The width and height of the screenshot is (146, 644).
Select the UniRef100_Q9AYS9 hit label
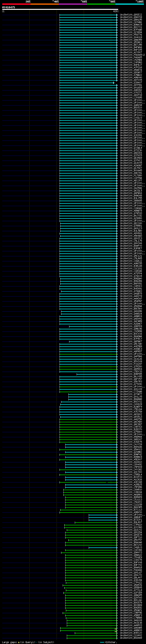131,17
